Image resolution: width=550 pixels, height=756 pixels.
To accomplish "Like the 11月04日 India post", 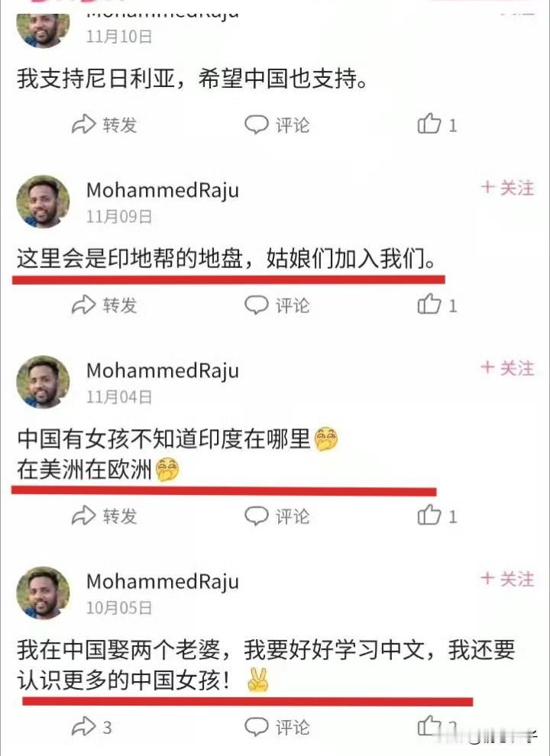I will click(x=437, y=515).
